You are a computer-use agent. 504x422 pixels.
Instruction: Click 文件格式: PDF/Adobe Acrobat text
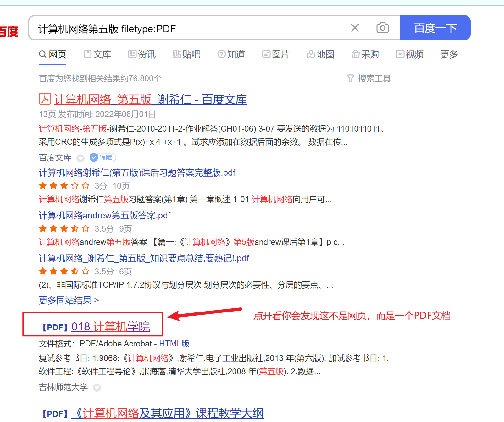click(95, 344)
